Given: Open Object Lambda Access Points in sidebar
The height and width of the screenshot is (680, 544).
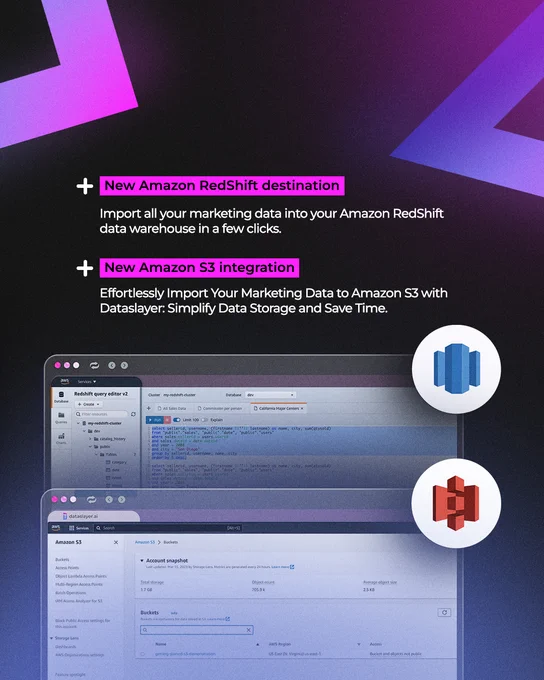Looking at the screenshot, I should 81,576.
